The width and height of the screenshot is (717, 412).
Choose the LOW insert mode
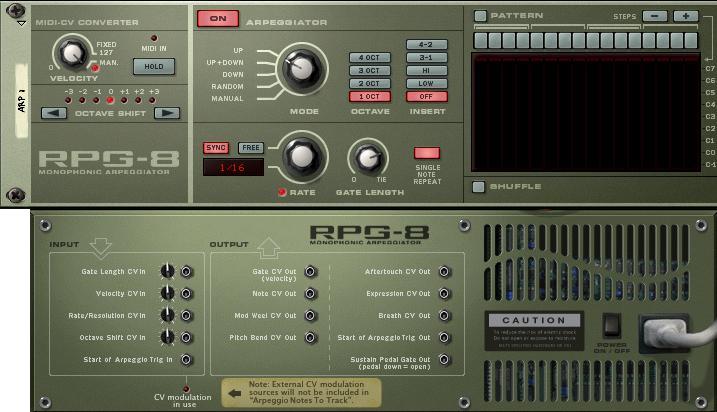[x=427, y=83]
